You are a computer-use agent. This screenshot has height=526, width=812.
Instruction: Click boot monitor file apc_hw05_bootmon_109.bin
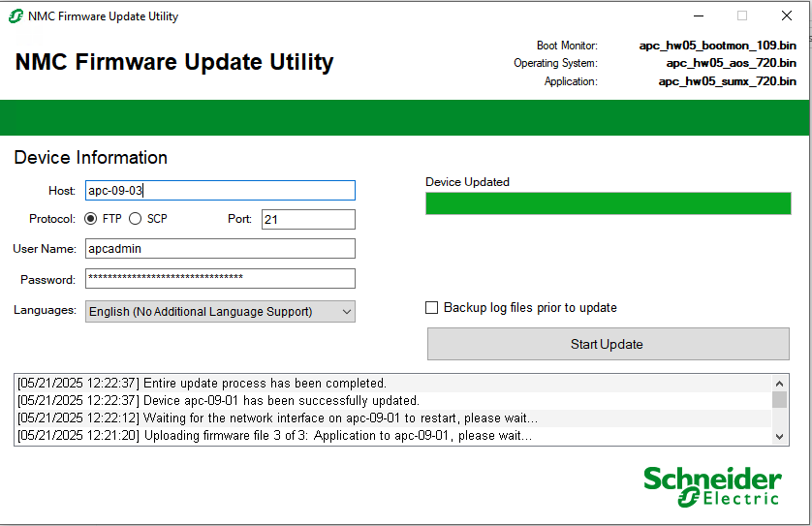coord(717,46)
